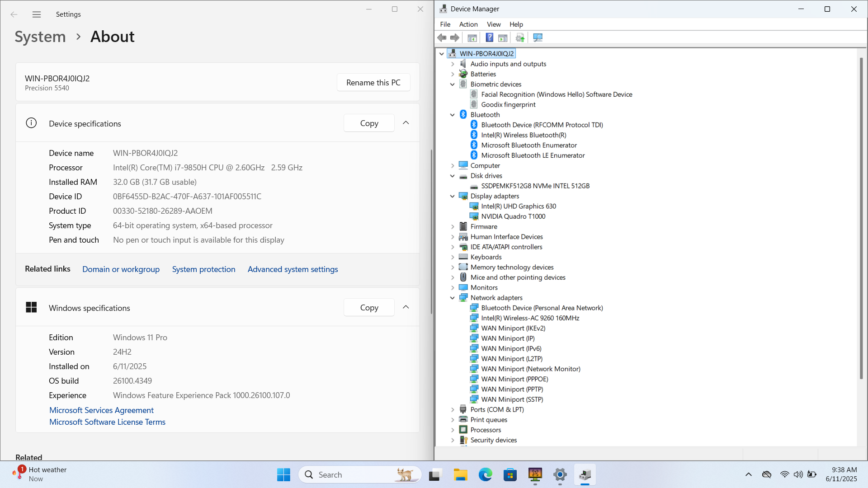The width and height of the screenshot is (868, 488).
Task: Click the Back arrow in Device Manager toolbar
Action: [x=442, y=38]
